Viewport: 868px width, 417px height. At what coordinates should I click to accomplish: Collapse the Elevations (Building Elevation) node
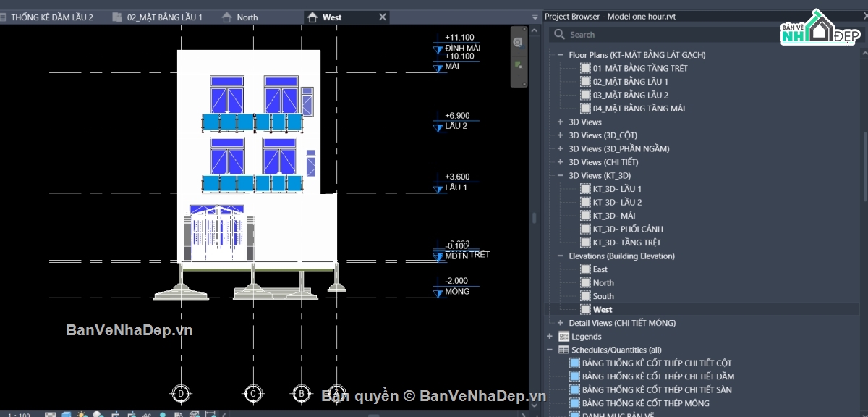tap(560, 256)
